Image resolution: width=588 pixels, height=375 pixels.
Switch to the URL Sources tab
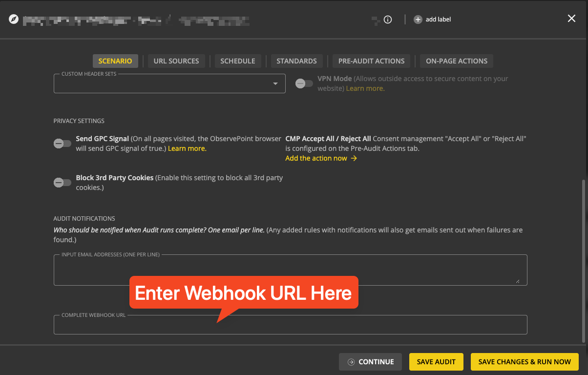176,61
